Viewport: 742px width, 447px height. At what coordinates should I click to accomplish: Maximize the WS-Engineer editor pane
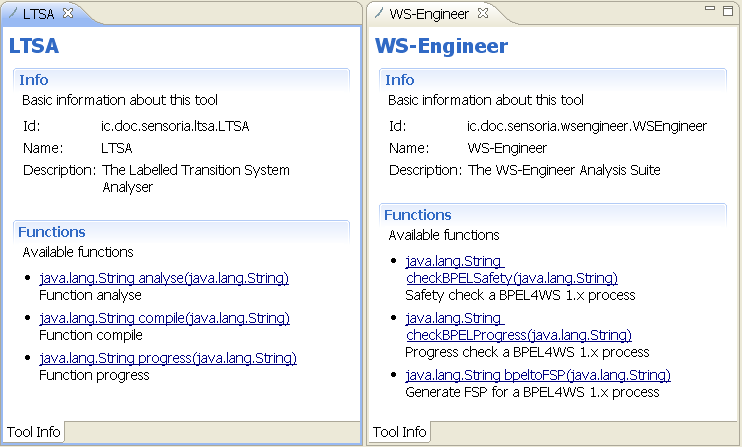click(728, 10)
